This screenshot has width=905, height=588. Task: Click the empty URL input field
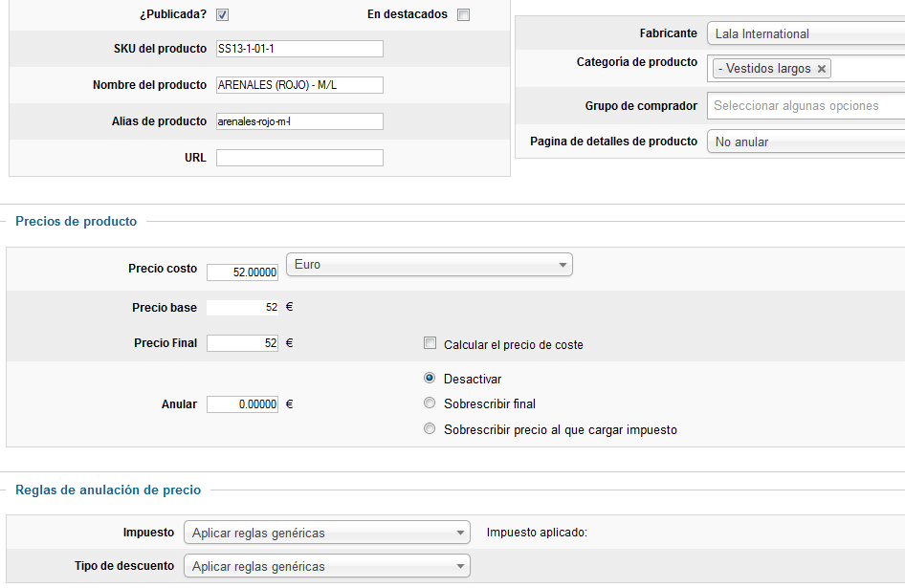point(299,158)
